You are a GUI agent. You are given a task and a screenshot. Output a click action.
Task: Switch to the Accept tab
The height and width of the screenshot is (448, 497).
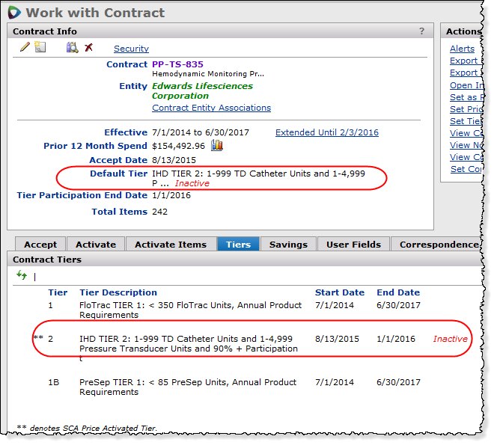click(x=40, y=245)
